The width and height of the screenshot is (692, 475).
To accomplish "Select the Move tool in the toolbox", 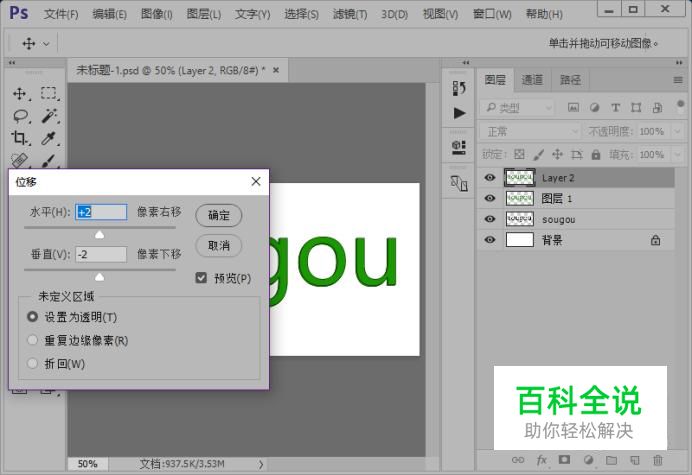I will tap(19, 94).
